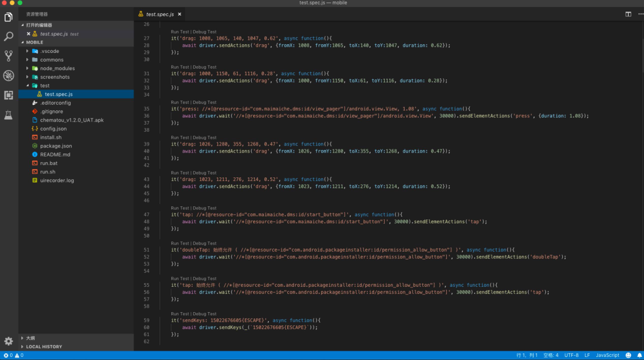
Task: Split the editor with split icon
Action: coord(628,14)
